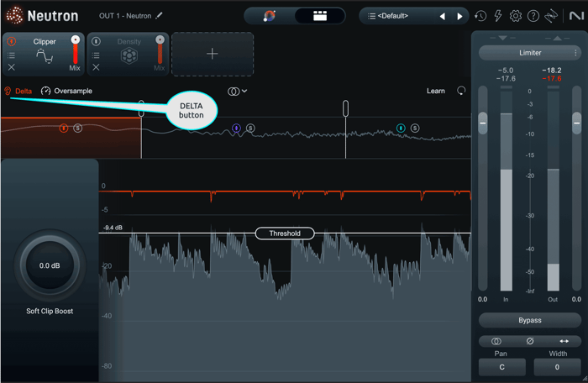This screenshot has width=588, height=383.
Task: Toggle the orange low band power button
Action: pos(64,129)
